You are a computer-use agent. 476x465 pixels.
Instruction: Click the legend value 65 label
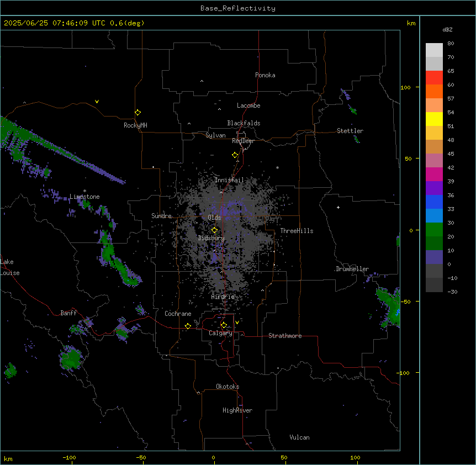click(x=451, y=71)
